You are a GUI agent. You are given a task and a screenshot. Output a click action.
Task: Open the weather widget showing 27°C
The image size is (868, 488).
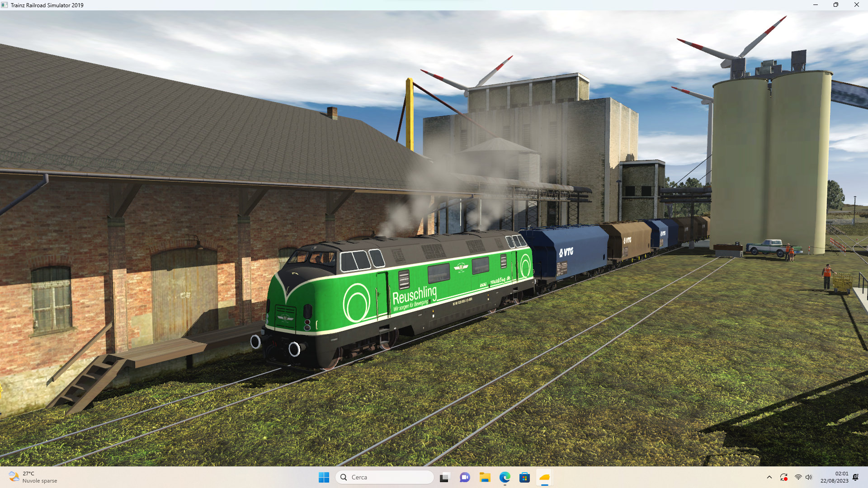pyautogui.click(x=33, y=477)
